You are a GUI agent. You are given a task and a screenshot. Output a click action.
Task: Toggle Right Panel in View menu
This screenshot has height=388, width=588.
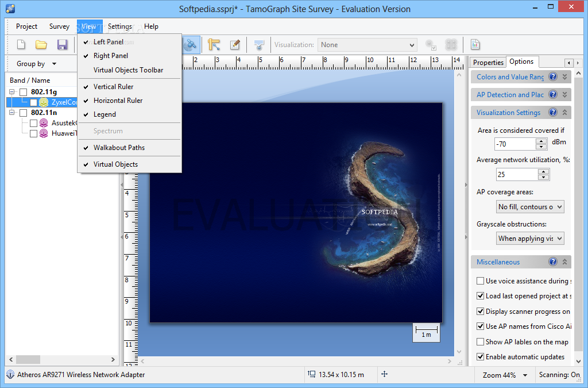(129, 56)
